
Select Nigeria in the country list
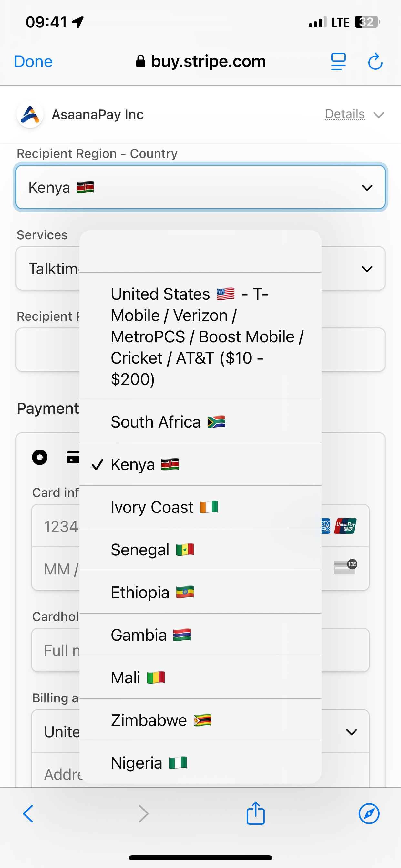(200, 762)
